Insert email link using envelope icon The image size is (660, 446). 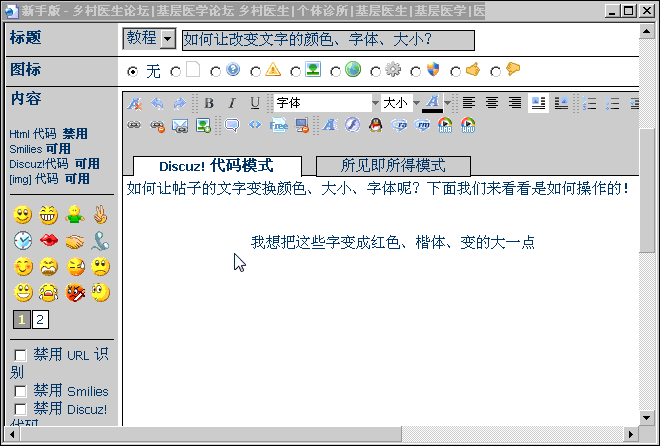[180, 125]
